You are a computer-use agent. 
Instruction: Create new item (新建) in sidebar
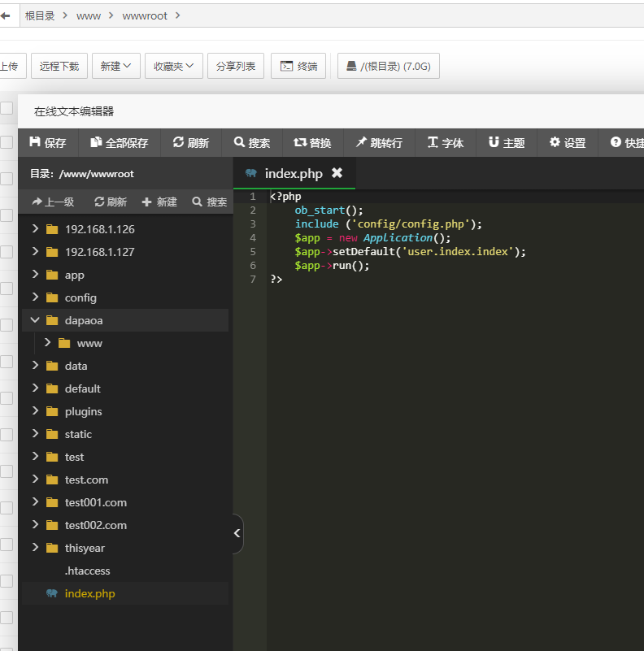click(159, 202)
